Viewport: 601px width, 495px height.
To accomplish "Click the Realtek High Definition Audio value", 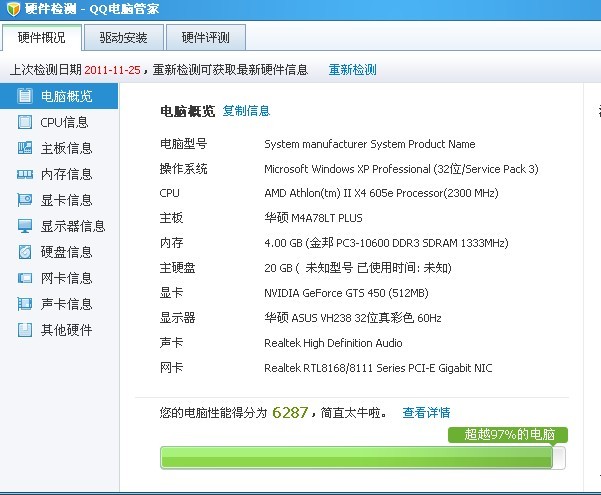I will [333, 343].
